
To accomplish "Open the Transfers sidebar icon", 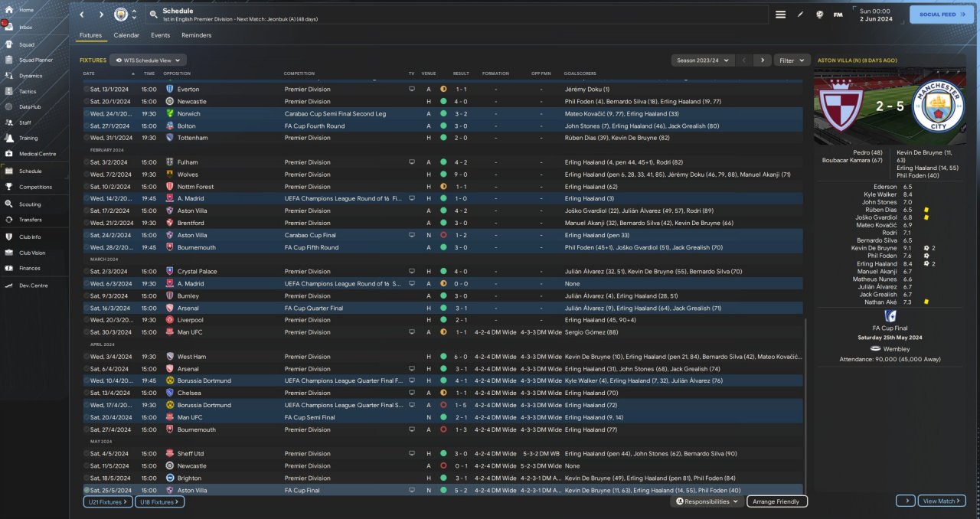I will pyautogui.click(x=10, y=220).
